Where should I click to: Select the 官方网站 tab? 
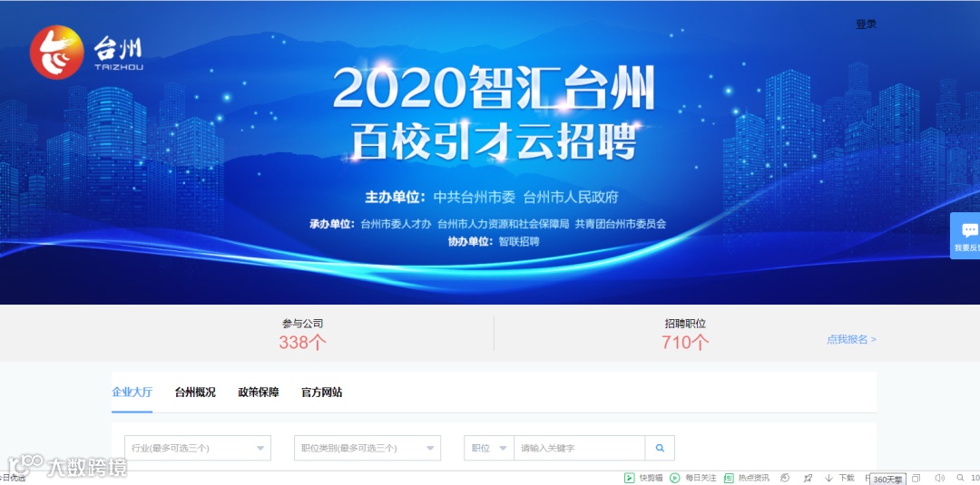point(321,393)
